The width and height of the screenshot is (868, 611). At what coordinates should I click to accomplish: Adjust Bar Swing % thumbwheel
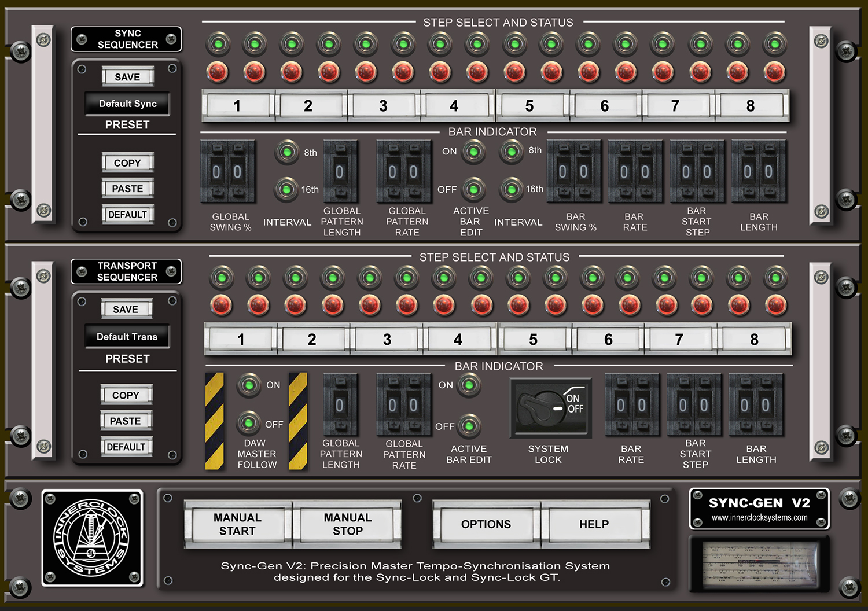pyautogui.click(x=573, y=172)
